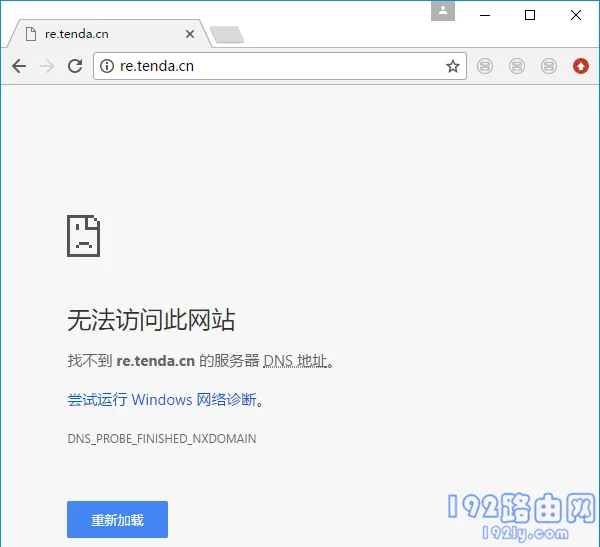Open Chrome menu via red update arrow

580,66
